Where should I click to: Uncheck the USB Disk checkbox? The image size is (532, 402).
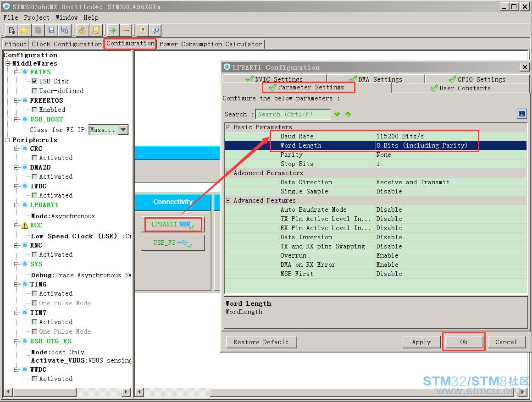click(x=34, y=81)
